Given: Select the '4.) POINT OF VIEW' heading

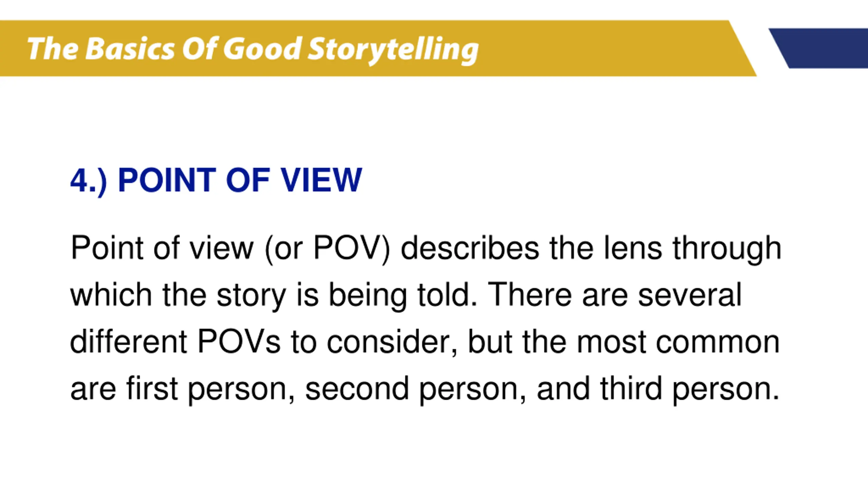Looking at the screenshot, I should click(216, 180).
